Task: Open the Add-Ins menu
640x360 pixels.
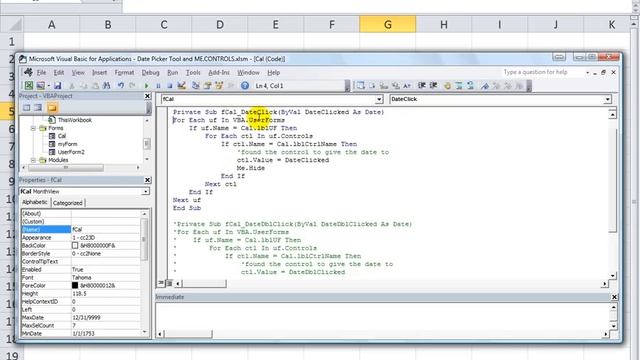Action: 219,72
